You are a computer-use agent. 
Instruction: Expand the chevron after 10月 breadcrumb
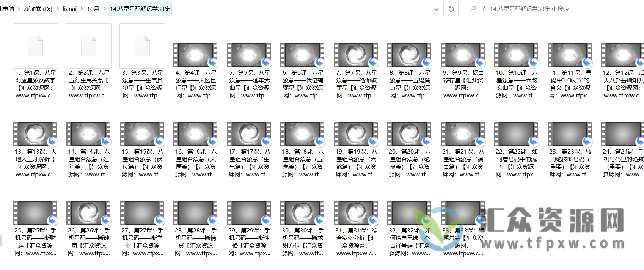(105, 9)
